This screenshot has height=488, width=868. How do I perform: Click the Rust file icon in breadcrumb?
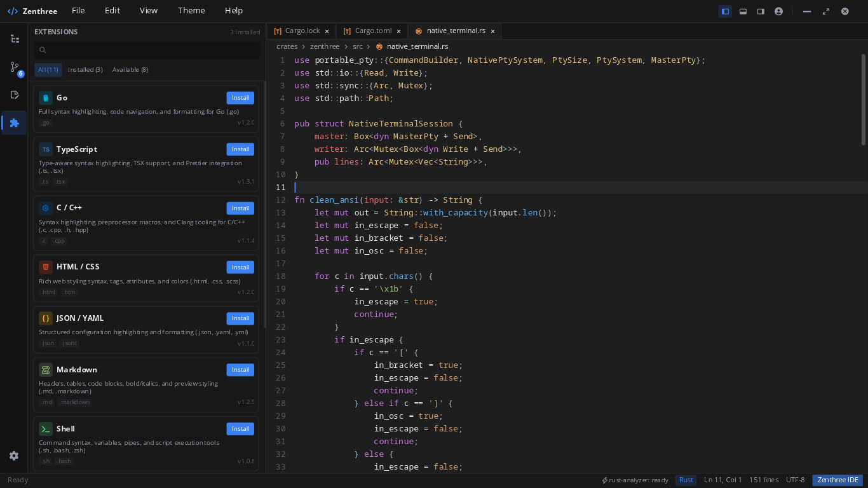[x=379, y=46]
